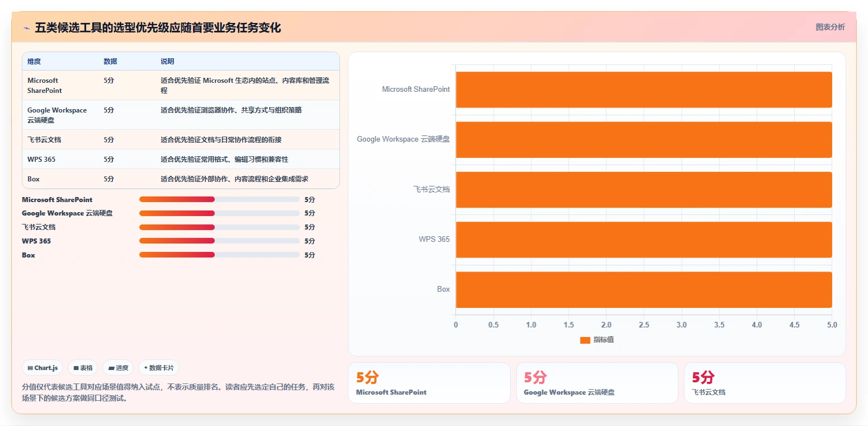Select the 数据卡片 chip
The width and height of the screenshot is (868, 426).
[159, 368]
